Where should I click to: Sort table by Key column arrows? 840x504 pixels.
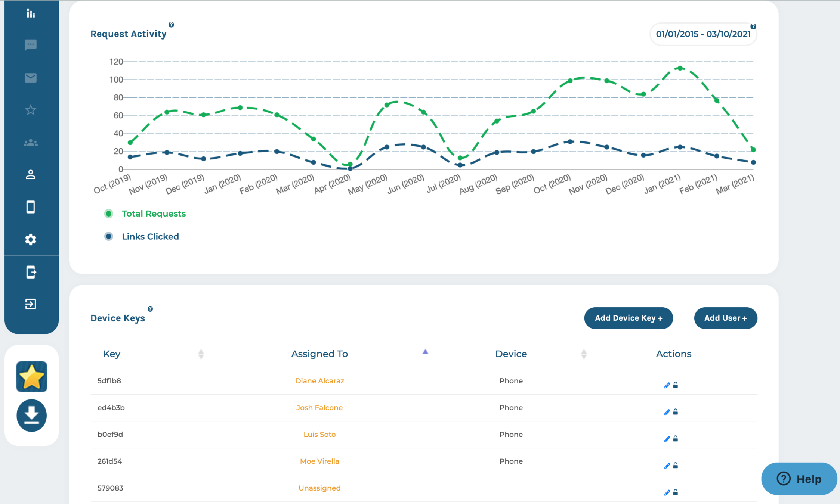201,354
